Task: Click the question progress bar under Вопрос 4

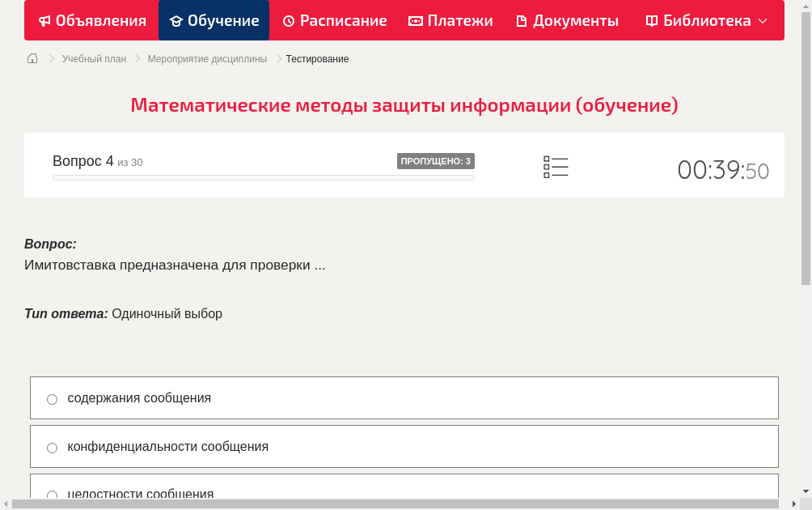Action: coord(263,178)
